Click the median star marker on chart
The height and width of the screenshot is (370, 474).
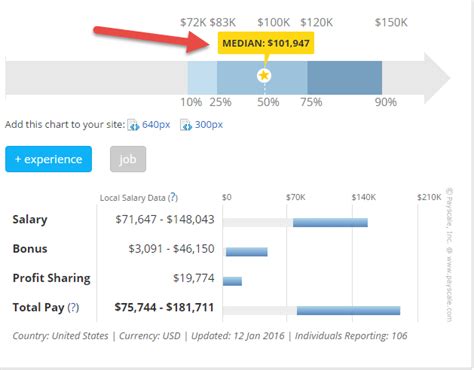point(264,75)
